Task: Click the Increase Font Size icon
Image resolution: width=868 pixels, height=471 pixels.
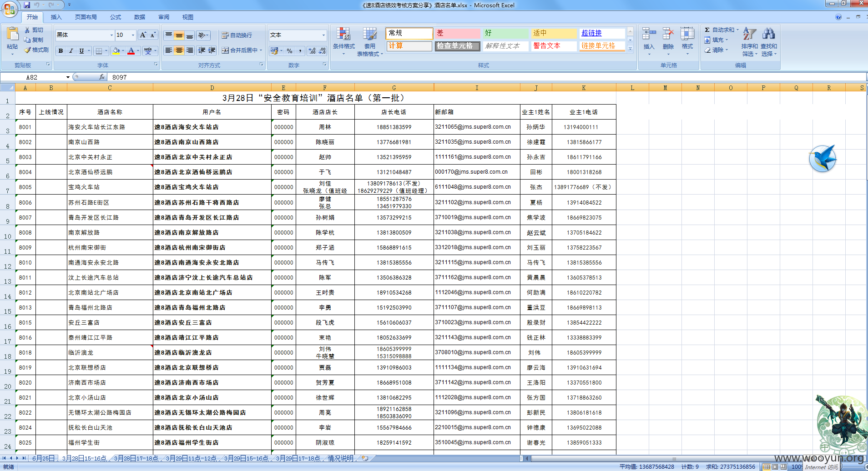Action: 143,35
